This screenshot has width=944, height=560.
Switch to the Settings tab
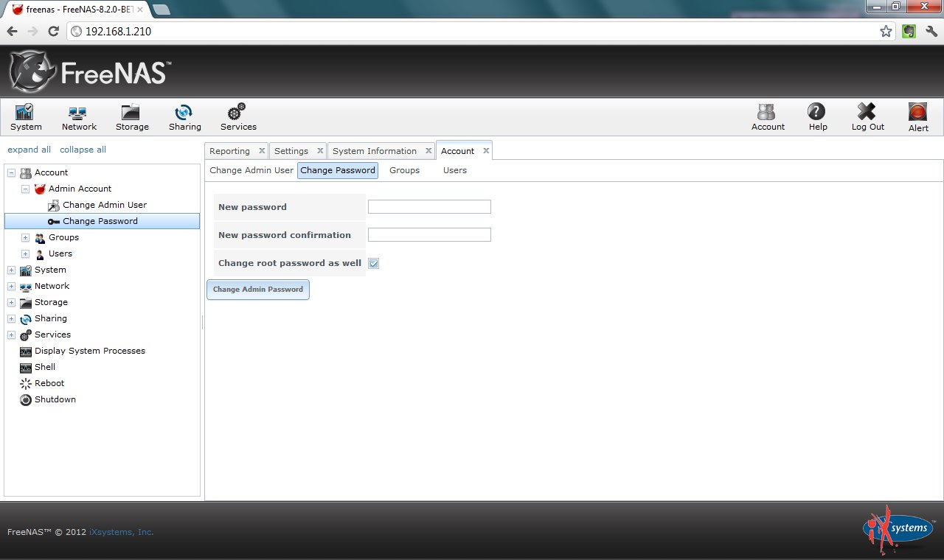[291, 151]
